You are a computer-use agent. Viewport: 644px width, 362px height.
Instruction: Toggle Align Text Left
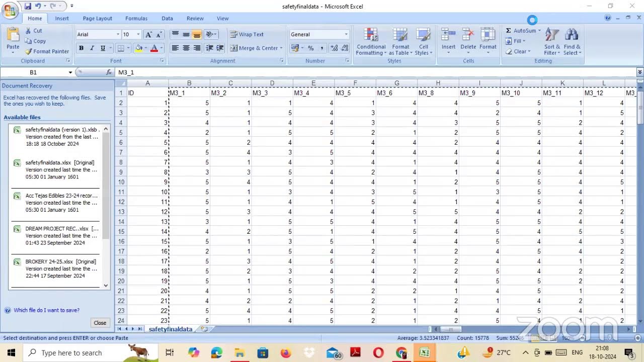[x=175, y=48]
